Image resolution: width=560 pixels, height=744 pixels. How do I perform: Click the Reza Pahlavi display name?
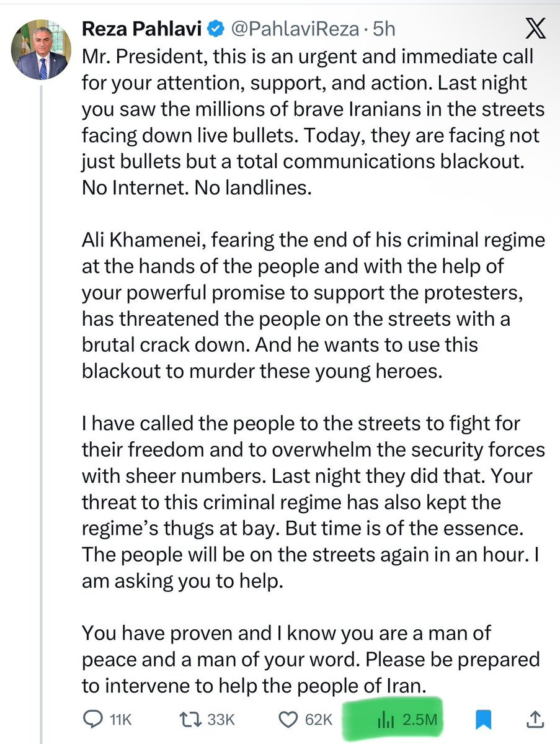[142, 29]
